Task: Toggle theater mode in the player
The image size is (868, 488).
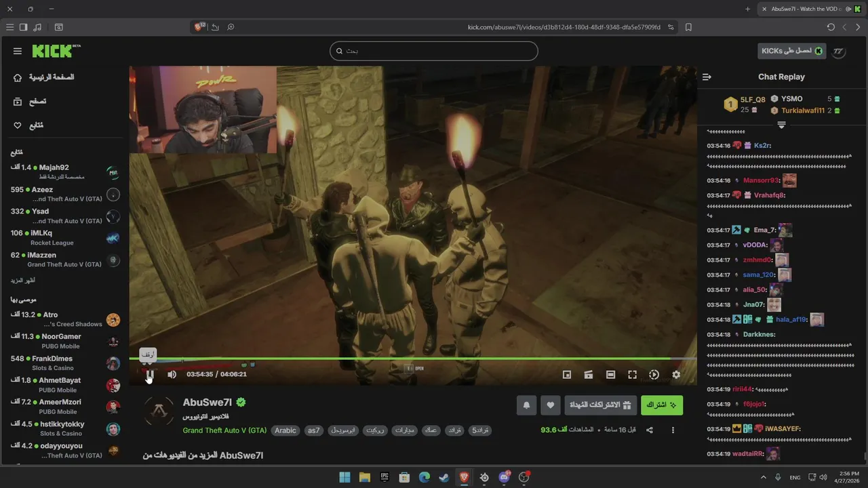Action: pyautogui.click(x=610, y=374)
